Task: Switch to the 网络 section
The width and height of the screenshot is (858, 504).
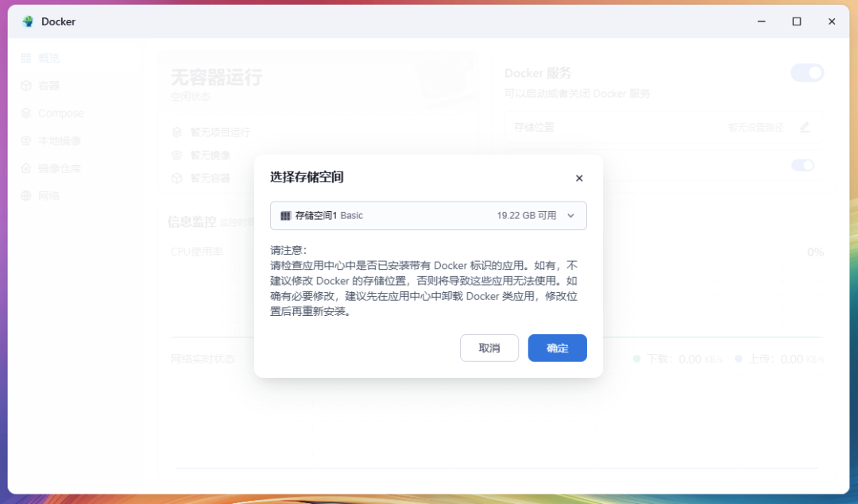Action: [x=48, y=196]
